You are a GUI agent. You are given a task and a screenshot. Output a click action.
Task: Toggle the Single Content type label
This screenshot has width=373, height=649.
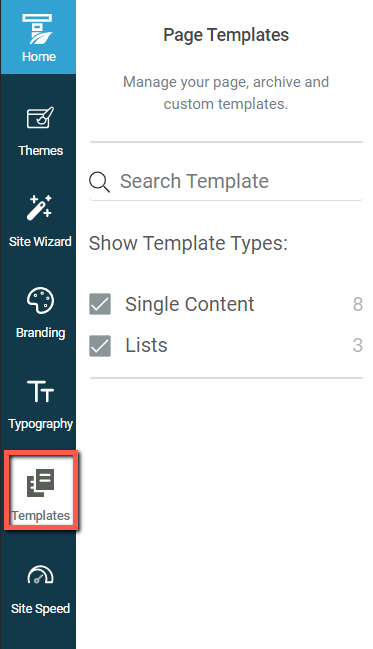coord(190,304)
